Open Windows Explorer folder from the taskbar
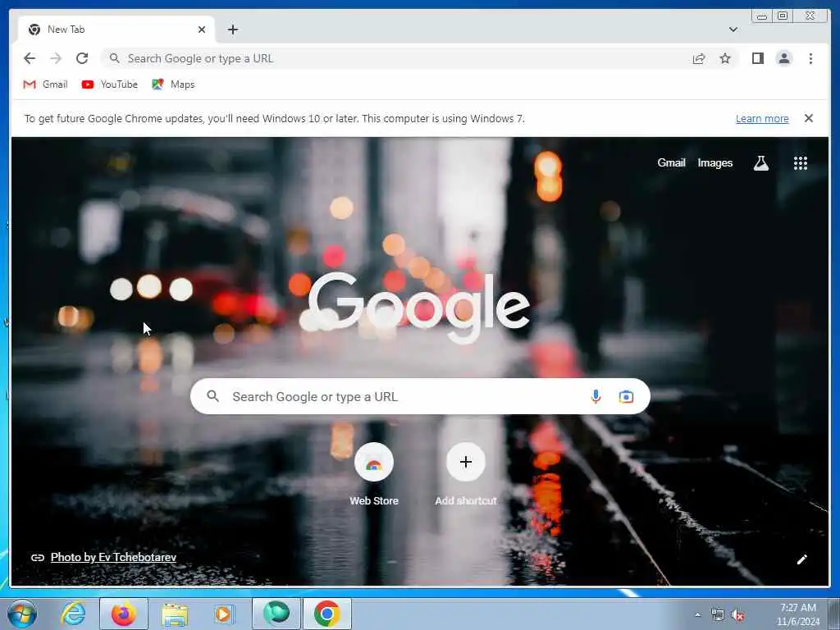Viewport: 840px width, 630px height. [x=175, y=614]
